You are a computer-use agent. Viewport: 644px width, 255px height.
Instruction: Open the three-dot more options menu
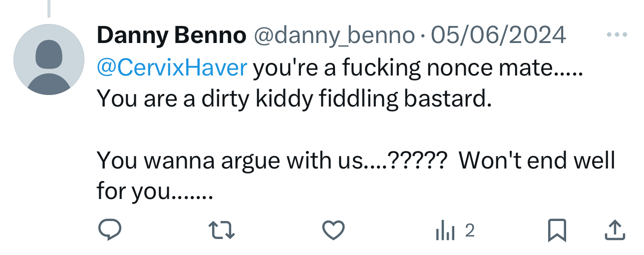click(616, 35)
